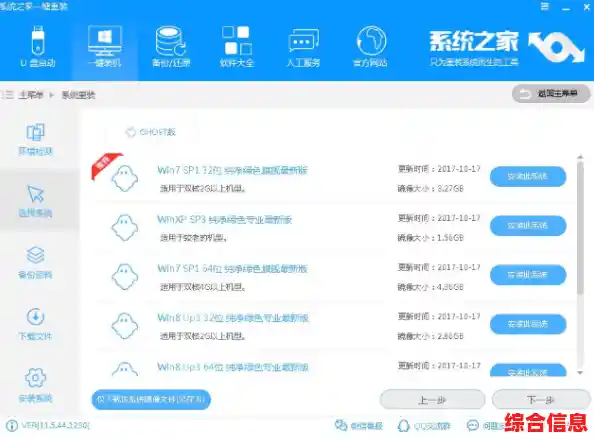Click 系统重装 in the breadcrumb
This screenshot has width=594, height=441.
coord(78,94)
